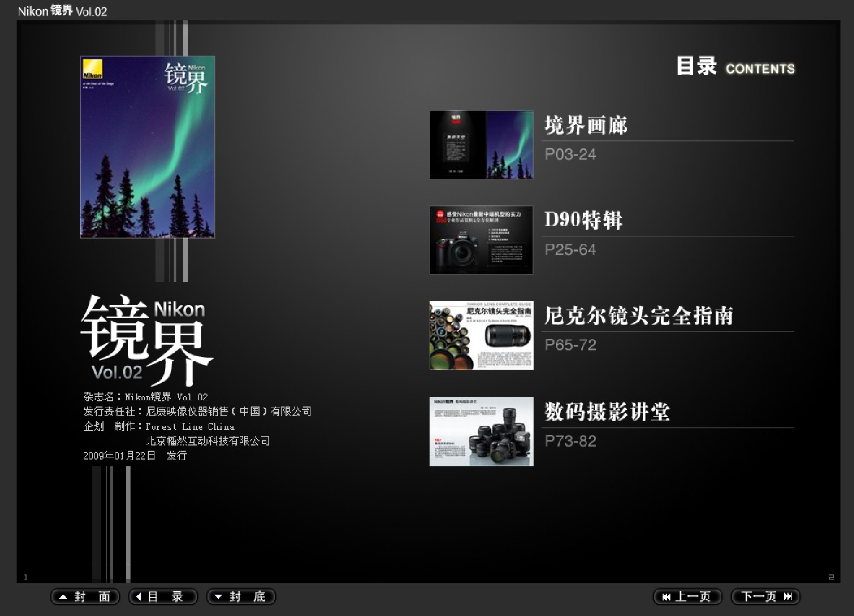854x616 pixels.
Task: Click the 目录 CONTENTS header
Action: [735, 67]
